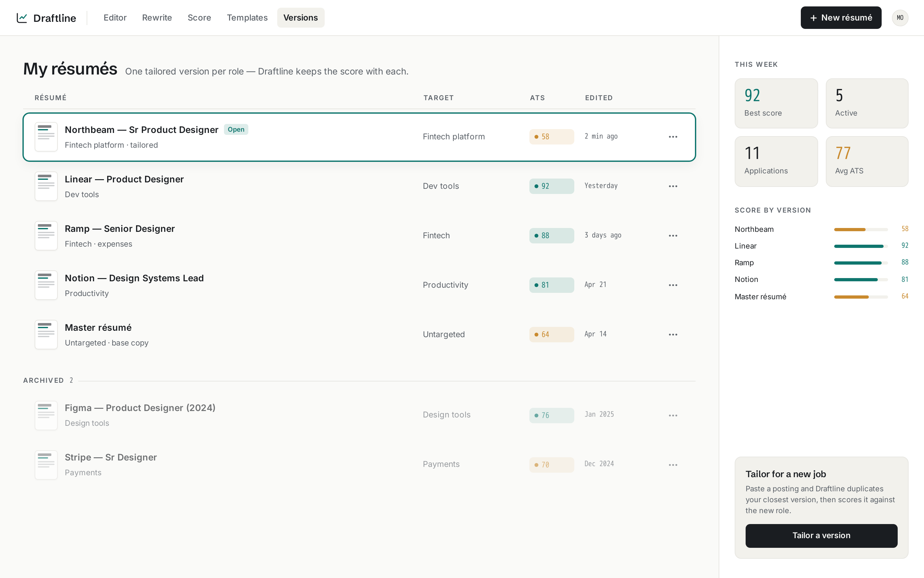Click 'Productivity' target cell in Notion row
924x578 pixels.
pyautogui.click(x=445, y=285)
